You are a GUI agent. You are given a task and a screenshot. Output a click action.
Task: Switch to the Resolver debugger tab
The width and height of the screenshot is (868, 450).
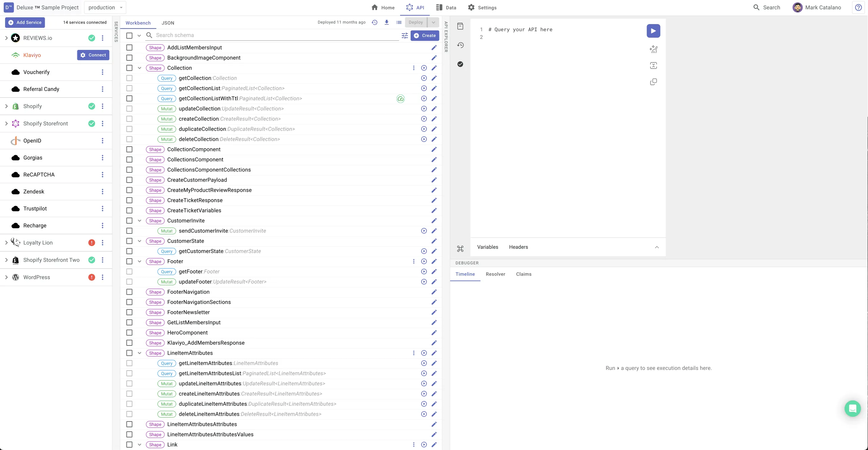pos(495,274)
